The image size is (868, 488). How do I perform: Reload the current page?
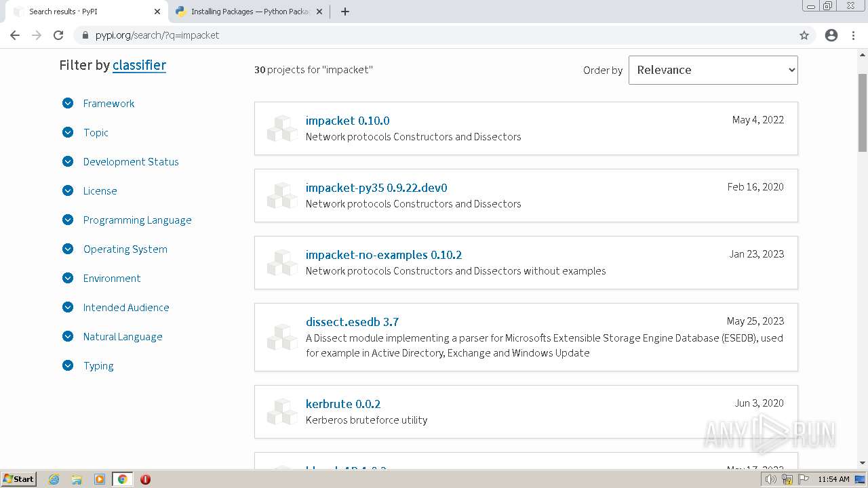[x=58, y=35]
